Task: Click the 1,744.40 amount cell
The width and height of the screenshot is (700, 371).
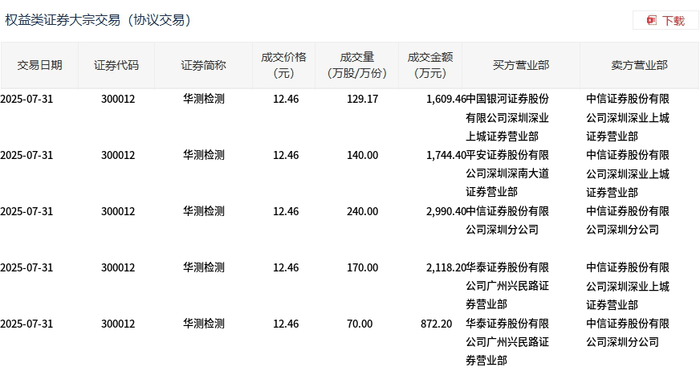Action: point(446,155)
